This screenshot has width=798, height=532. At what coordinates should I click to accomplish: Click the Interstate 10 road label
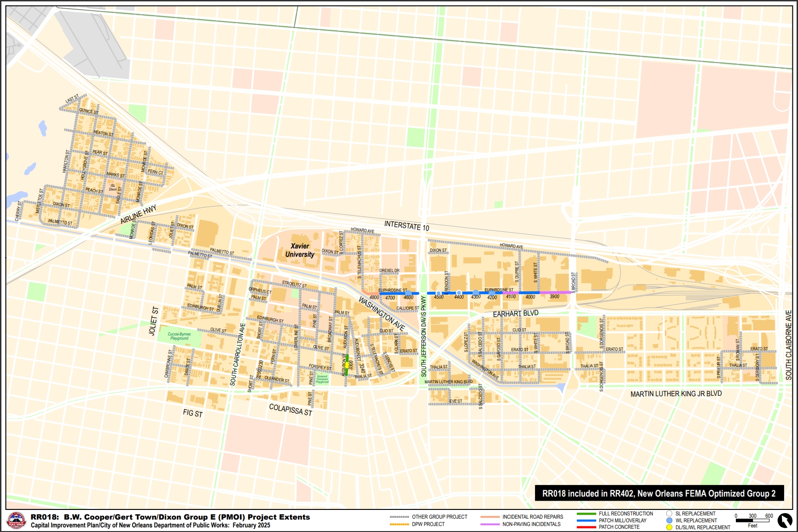[407, 226]
